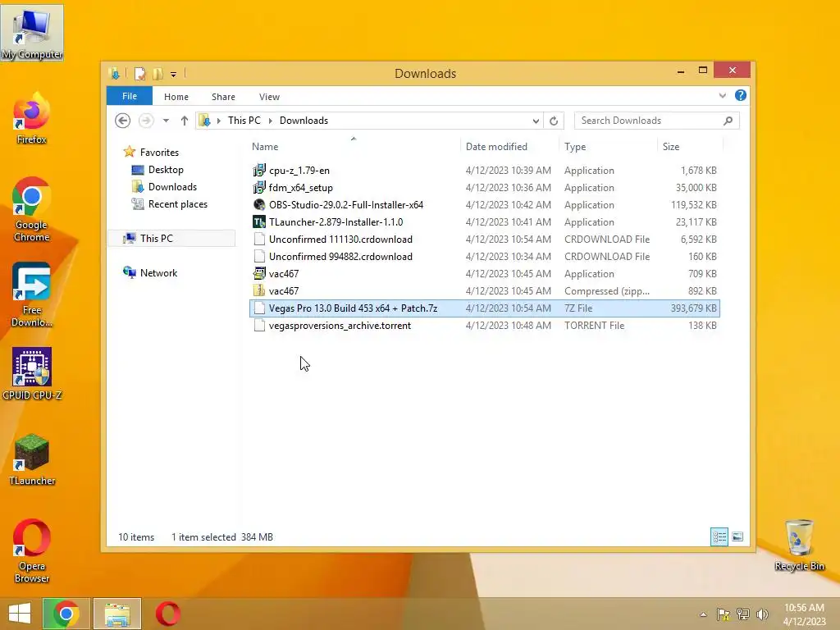Go up one folder level
The height and width of the screenshot is (630, 840).
tap(185, 121)
